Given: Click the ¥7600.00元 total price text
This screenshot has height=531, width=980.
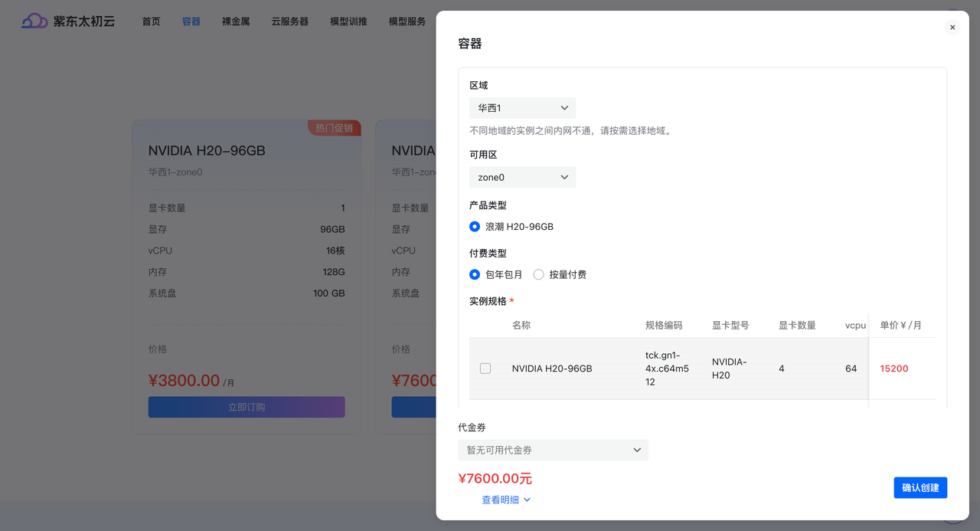Looking at the screenshot, I should (x=496, y=478).
